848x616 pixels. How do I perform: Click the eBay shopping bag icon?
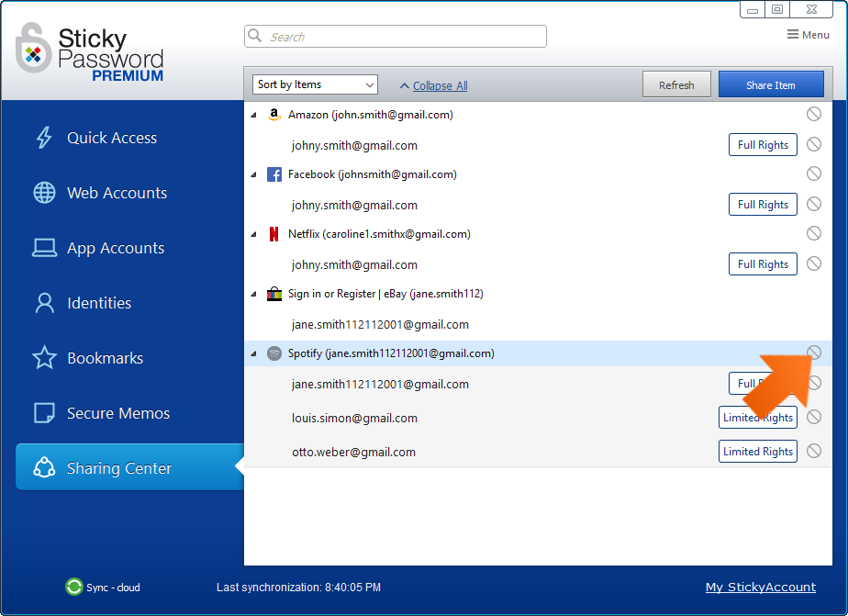[x=274, y=294]
